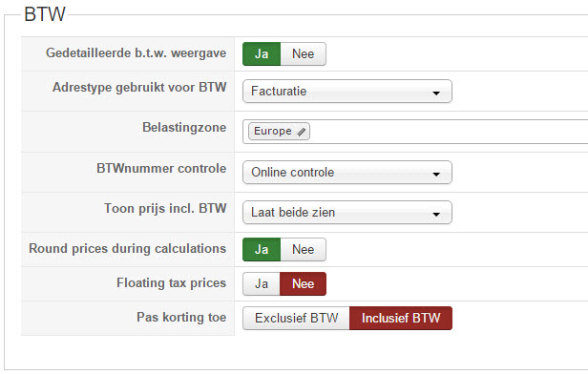Click the Facturatie dropdown arrow
Viewport: 588px width, 374px height.
(435, 93)
